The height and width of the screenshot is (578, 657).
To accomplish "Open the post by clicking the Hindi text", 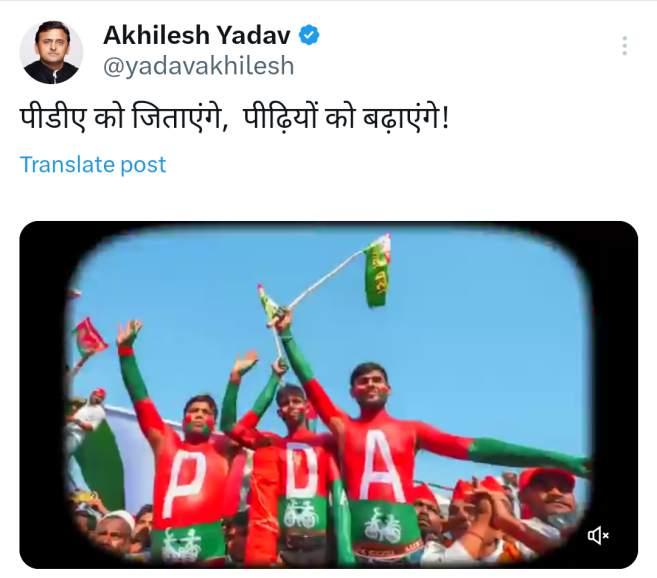I will point(235,118).
